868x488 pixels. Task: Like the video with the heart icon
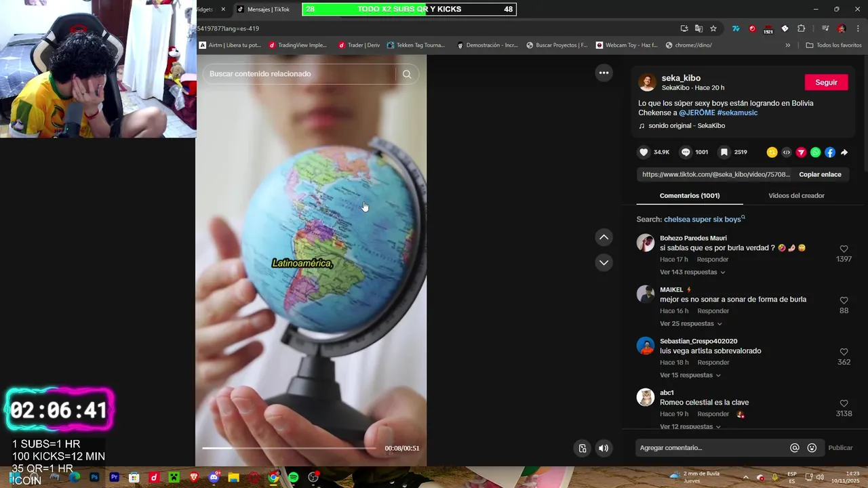pyautogui.click(x=644, y=152)
